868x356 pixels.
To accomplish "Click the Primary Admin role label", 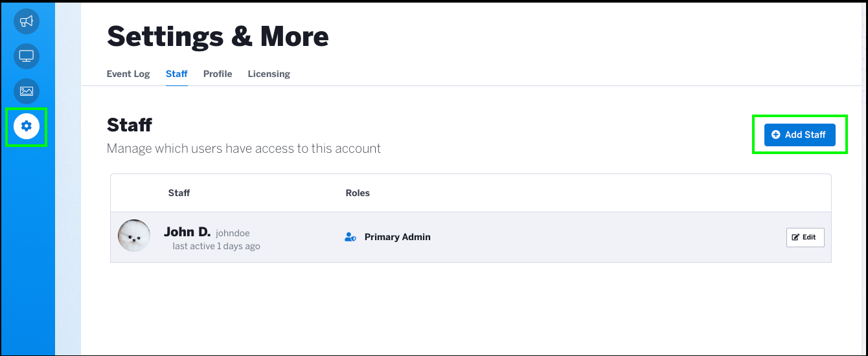I will pyautogui.click(x=398, y=237).
